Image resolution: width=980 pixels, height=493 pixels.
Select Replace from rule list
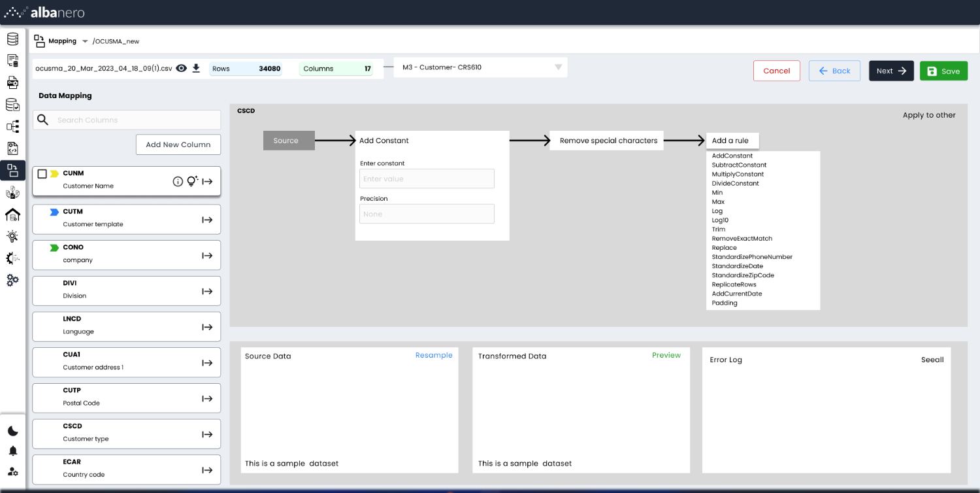[x=725, y=248]
